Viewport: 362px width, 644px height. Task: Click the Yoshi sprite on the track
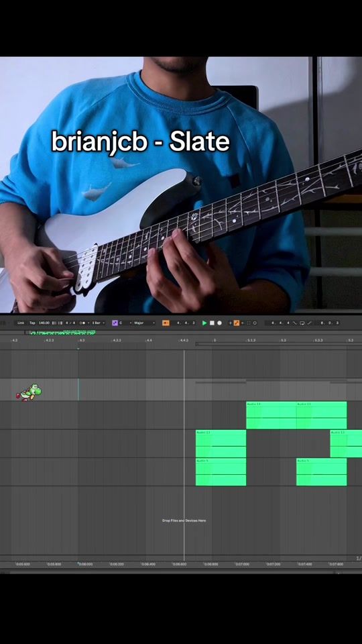coord(29,392)
